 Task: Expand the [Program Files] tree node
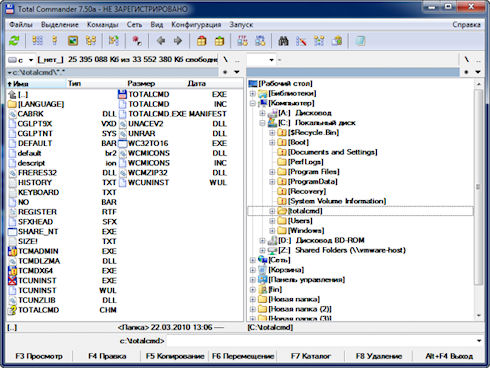pos(272,172)
